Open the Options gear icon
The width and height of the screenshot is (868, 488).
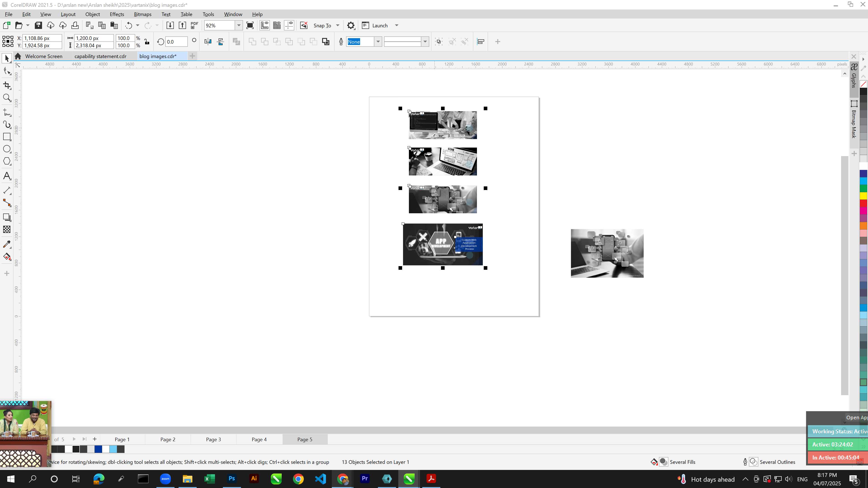(x=351, y=26)
